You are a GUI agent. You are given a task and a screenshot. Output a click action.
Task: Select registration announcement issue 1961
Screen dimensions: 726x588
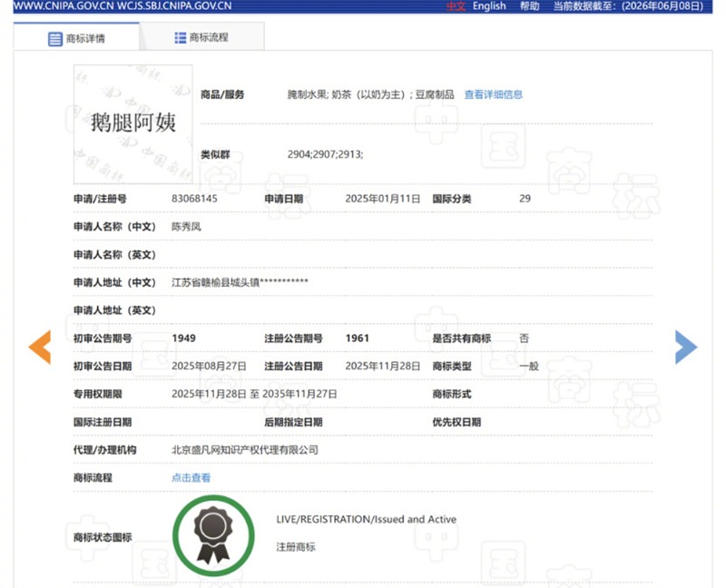point(358,338)
